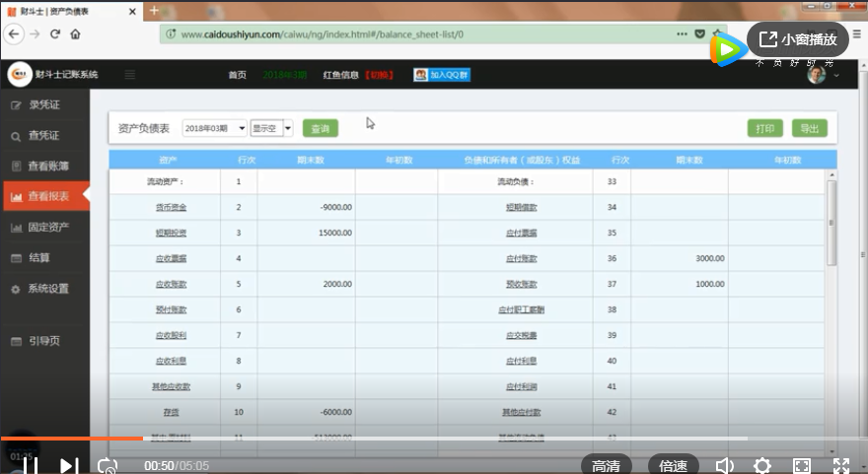The height and width of the screenshot is (474, 868).
Task: Open the 高清 quality selector
Action: coord(607,466)
